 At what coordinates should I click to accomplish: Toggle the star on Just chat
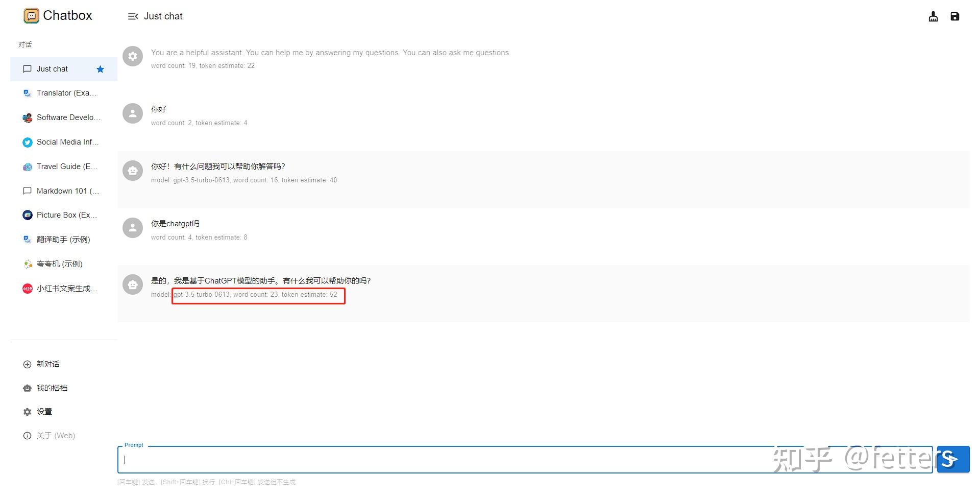click(x=100, y=69)
